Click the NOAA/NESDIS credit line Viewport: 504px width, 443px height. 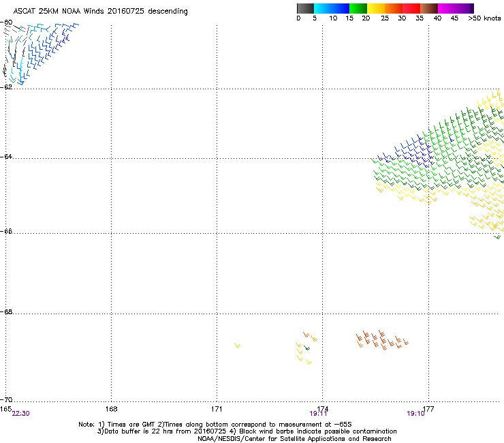(294, 439)
